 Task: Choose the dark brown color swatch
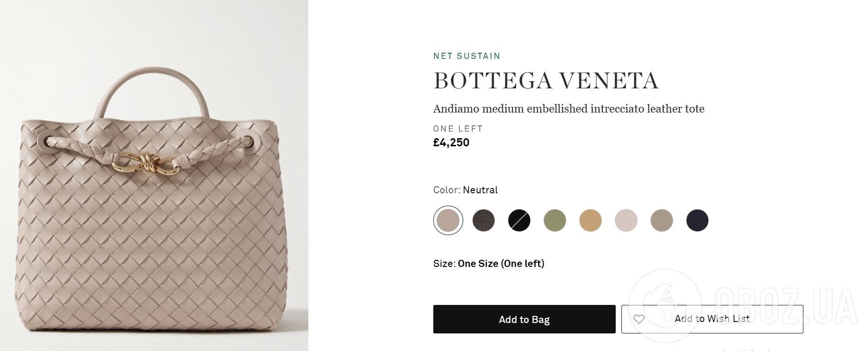point(484,220)
